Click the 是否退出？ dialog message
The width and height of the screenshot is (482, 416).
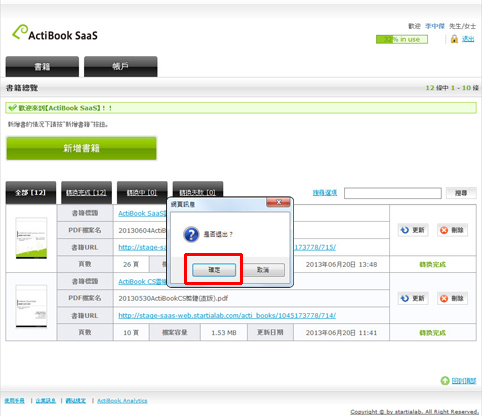[x=218, y=235]
